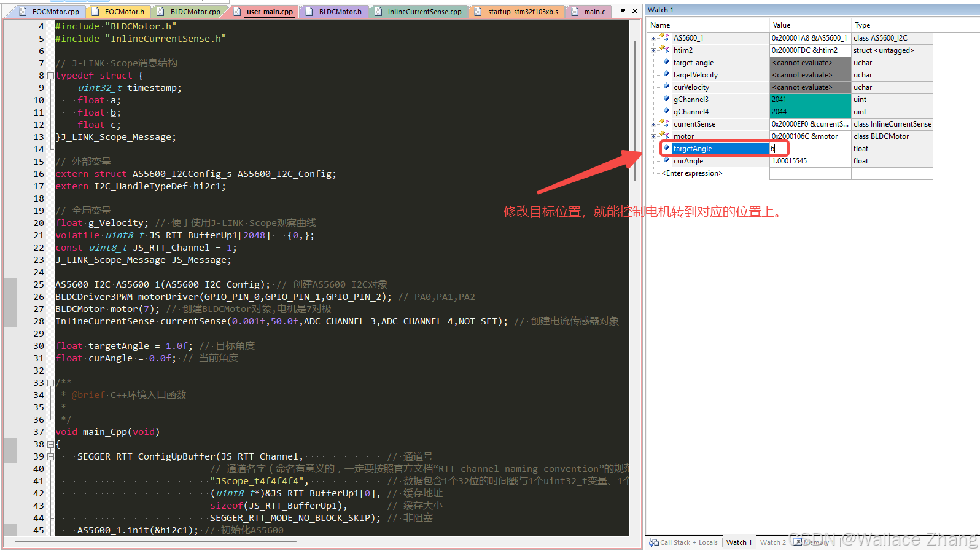Click the currentSense type class InlineCurrentSense
Image resolution: width=980 pixels, height=556 pixels.
[892, 124]
